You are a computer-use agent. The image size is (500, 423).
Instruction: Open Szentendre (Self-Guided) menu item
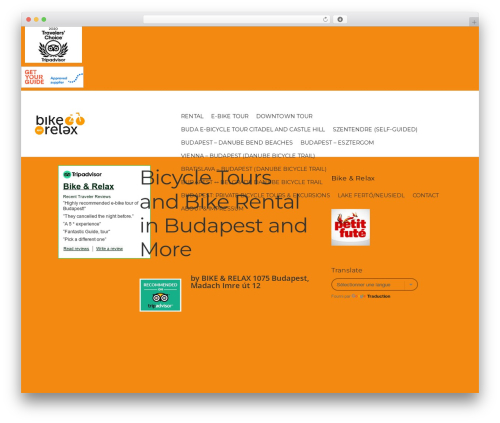click(x=375, y=129)
